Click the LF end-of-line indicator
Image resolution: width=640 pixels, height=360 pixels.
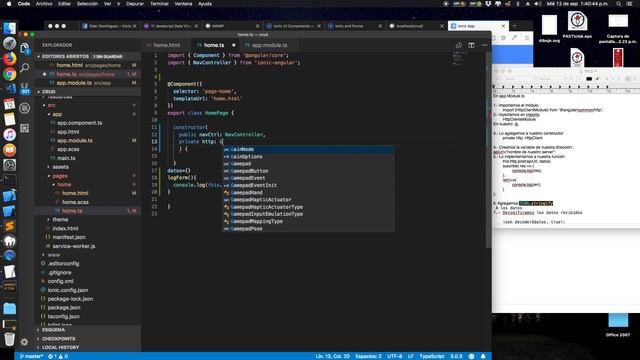click(411, 356)
